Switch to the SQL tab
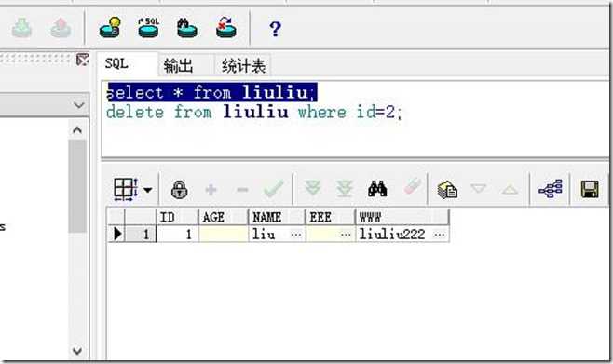Viewport: 613px width, 364px height. pyautogui.click(x=116, y=63)
